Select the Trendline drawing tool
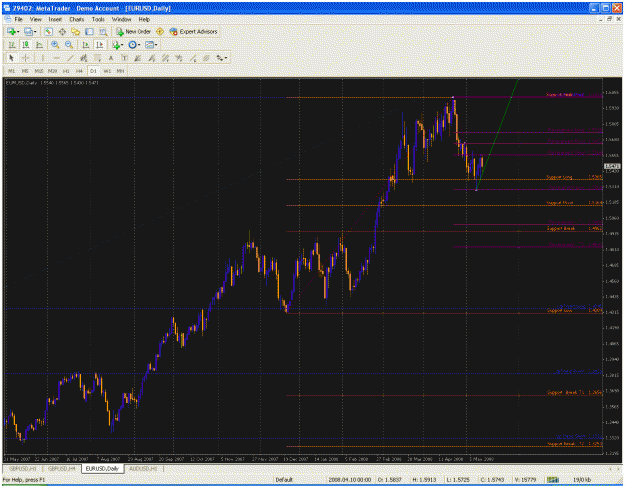Image resolution: width=625 pixels, height=486 pixels. (x=70, y=58)
